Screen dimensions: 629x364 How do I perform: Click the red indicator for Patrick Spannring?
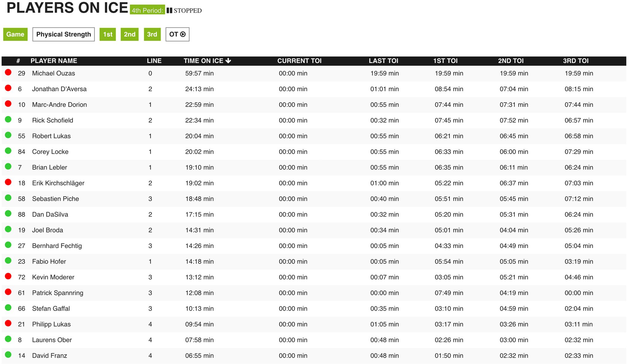pos(8,292)
